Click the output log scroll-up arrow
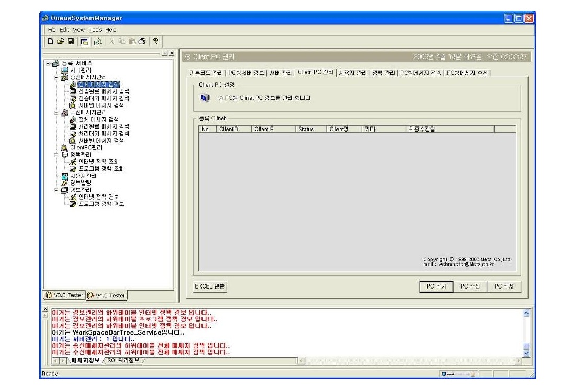 [x=526, y=313]
